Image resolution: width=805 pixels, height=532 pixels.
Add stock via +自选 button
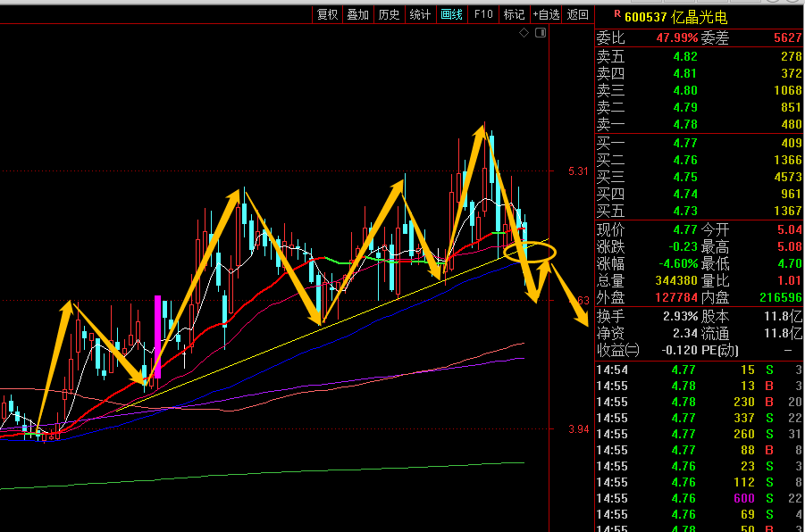click(x=546, y=14)
